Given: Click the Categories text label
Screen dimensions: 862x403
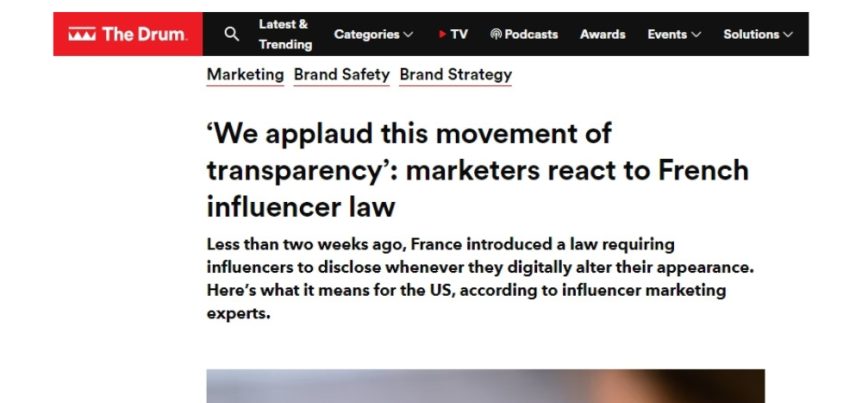Looking at the screenshot, I should 366,34.
